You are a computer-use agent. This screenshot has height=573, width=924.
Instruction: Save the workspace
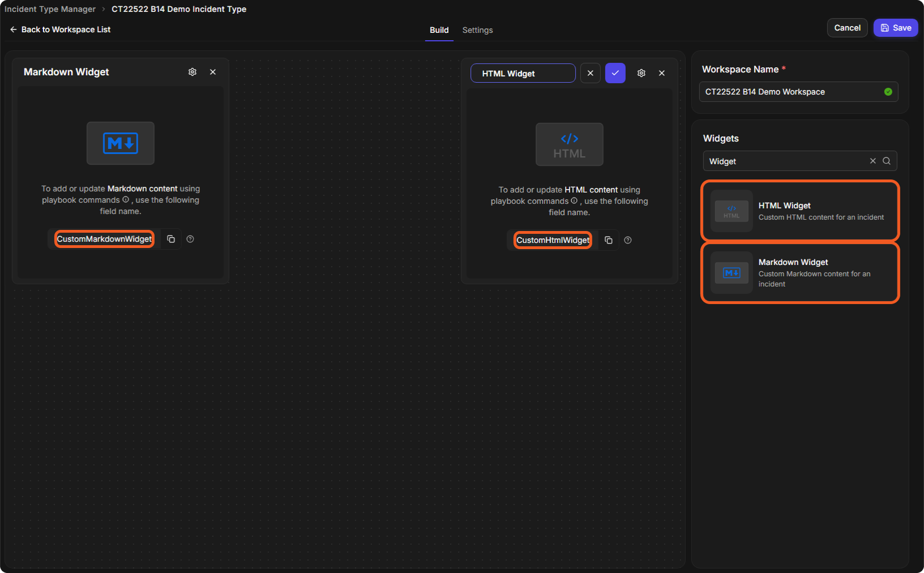point(896,28)
